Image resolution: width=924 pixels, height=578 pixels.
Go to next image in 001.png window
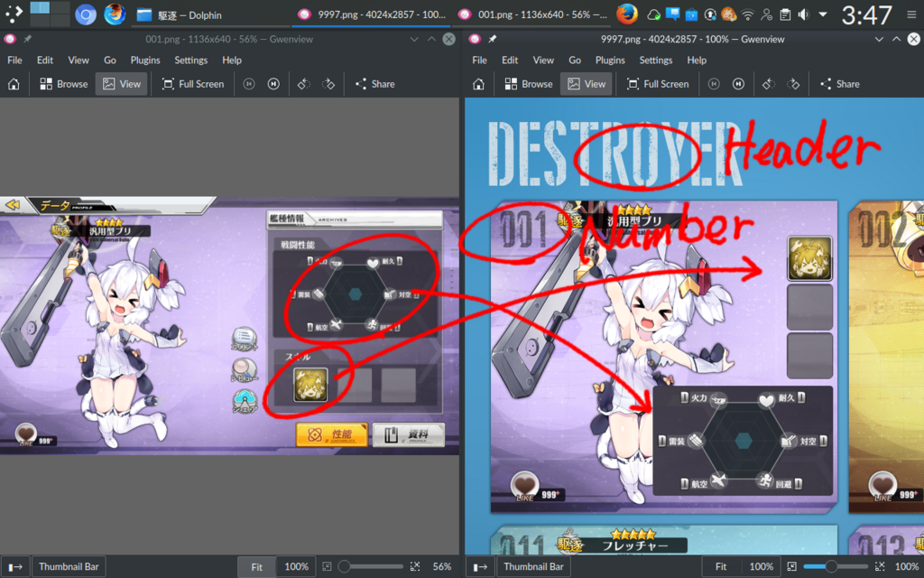tap(273, 84)
